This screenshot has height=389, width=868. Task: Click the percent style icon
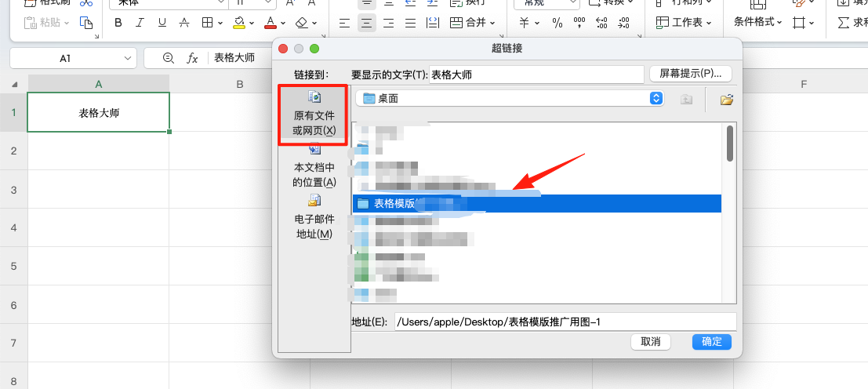pyautogui.click(x=557, y=23)
